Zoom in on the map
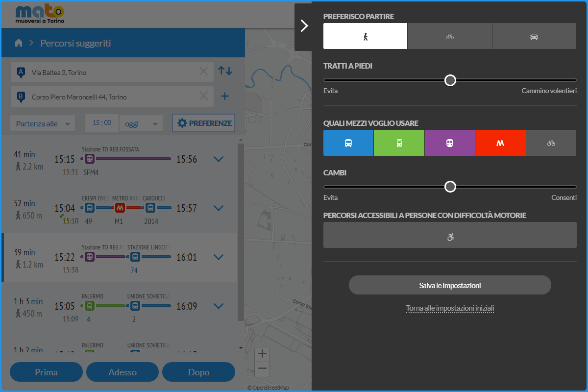The width and height of the screenshot is (588, 392). [263, 354]
